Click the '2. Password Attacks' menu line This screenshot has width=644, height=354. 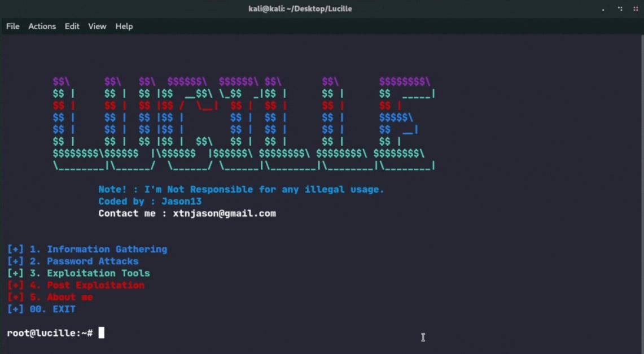point(73,261)
